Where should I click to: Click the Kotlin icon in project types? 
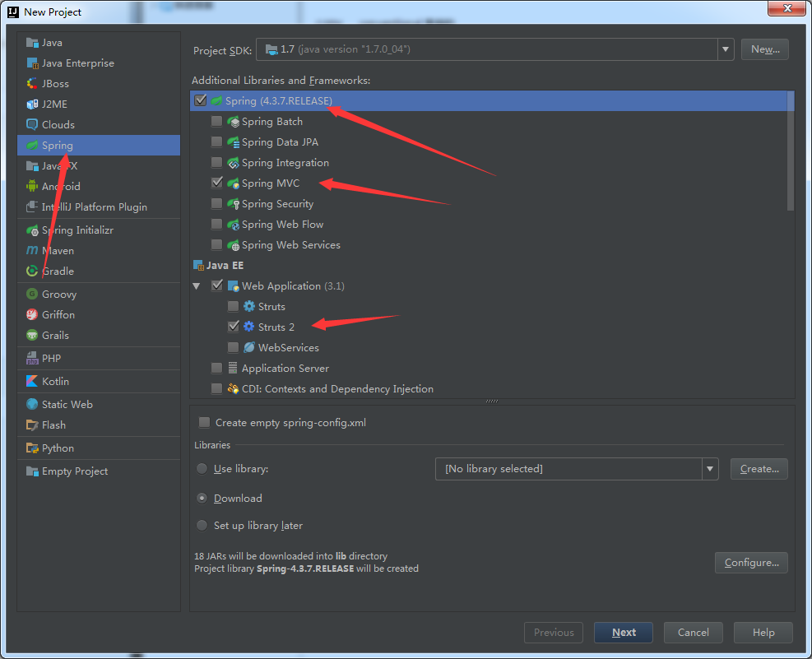pos(32,382)
